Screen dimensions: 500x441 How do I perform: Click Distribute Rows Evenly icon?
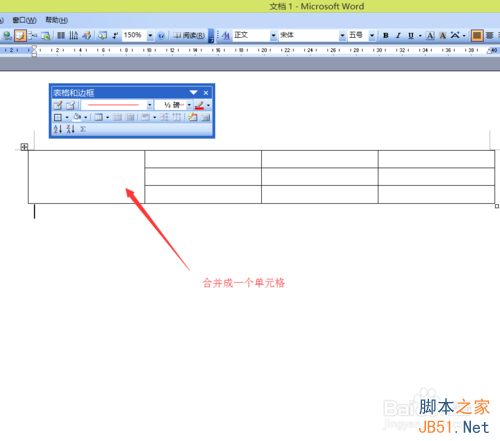pyautogui.click(x=164, y=117)
